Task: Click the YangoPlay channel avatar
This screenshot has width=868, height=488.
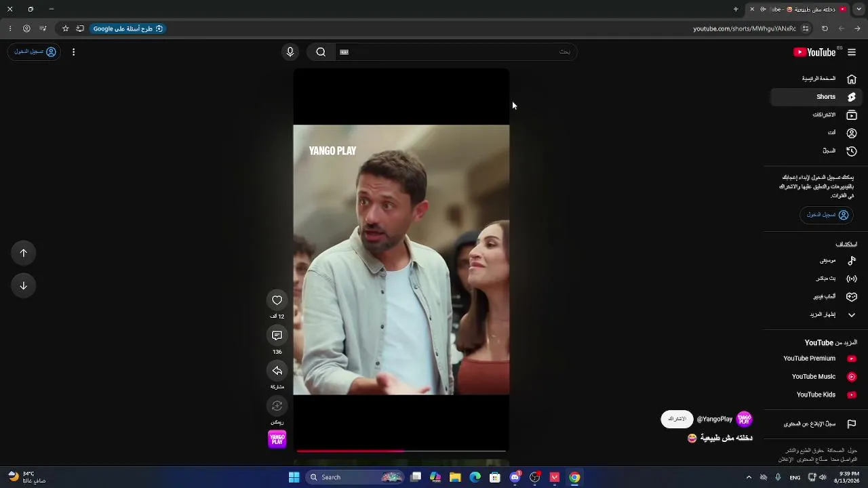Action: click(745, 420)
